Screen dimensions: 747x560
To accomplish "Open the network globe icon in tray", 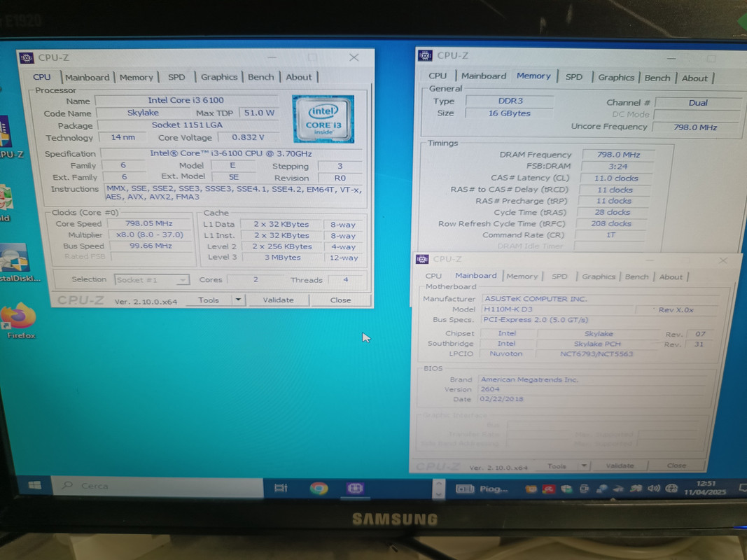I will click(x=671, y=488).
